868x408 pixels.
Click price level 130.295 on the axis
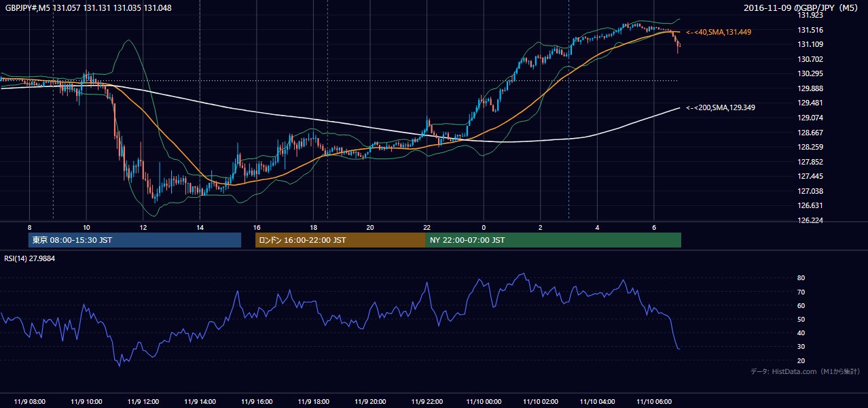[x=810, y=73]
